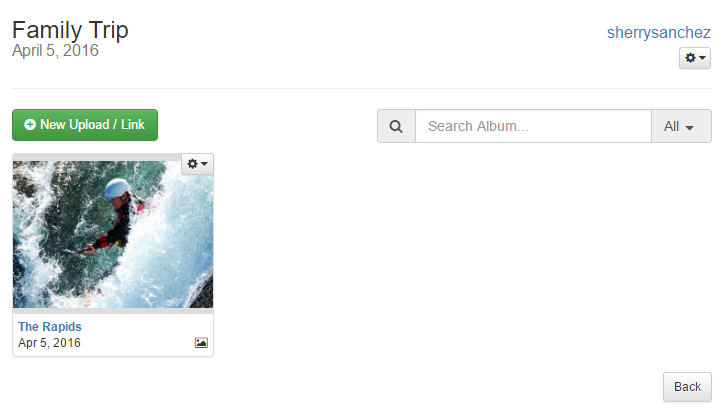Open the sherrysanchez profile link
The height and width of the screenshot is (408, 726).
tap(658, 32)
